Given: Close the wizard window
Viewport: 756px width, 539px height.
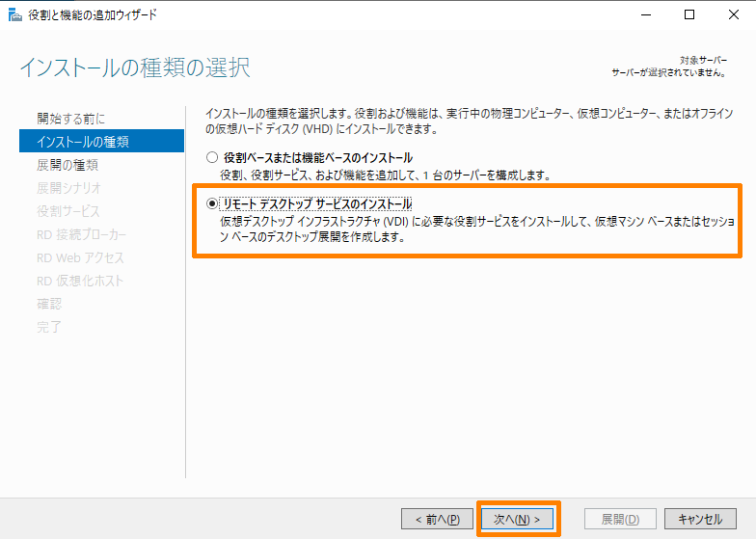Looking at the screenshot, I should (x=733, y=15).
